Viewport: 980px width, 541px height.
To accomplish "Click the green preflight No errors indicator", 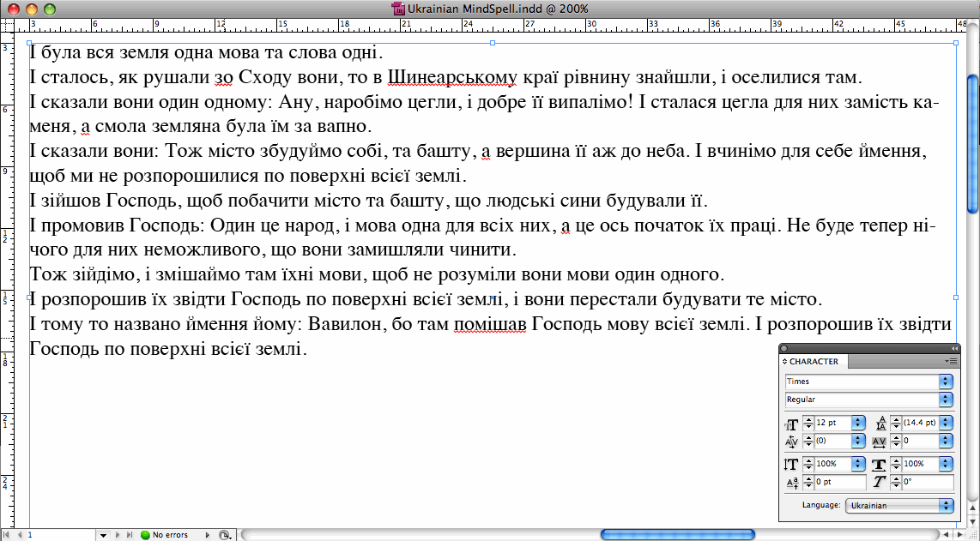I will [165, 535].
